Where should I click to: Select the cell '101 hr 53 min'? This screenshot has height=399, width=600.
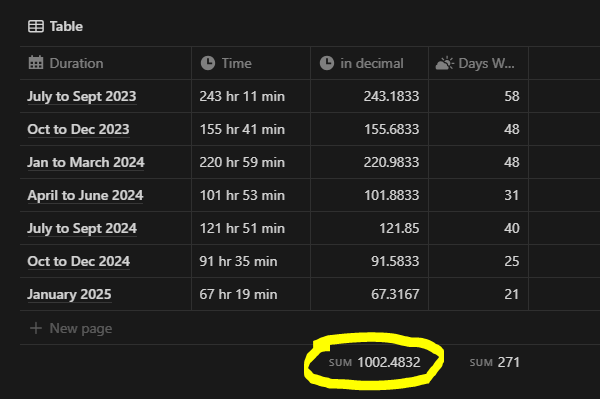(251, 195)
